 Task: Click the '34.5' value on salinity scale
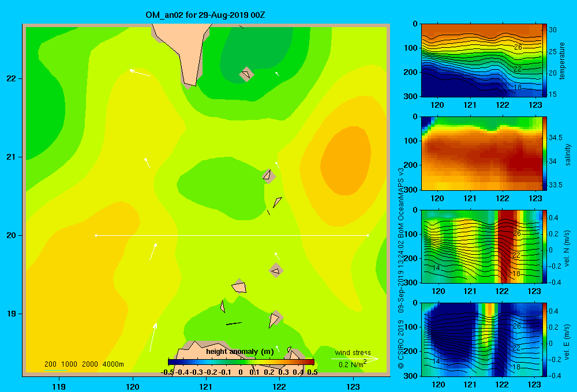point(556,138)
